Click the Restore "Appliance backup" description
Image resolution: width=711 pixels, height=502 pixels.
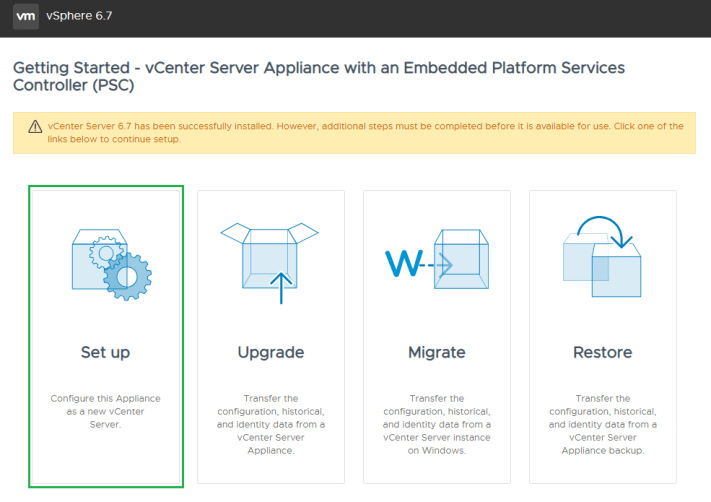coord(602,450)
